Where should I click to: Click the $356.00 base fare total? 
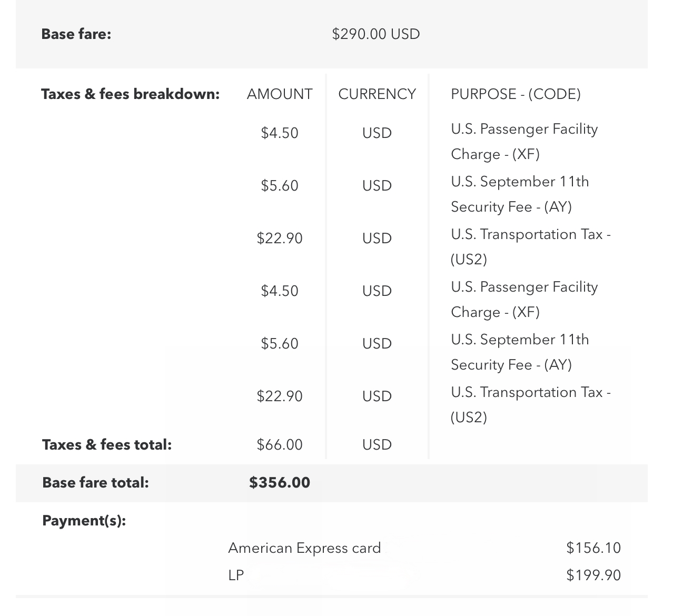click(280, 483)
